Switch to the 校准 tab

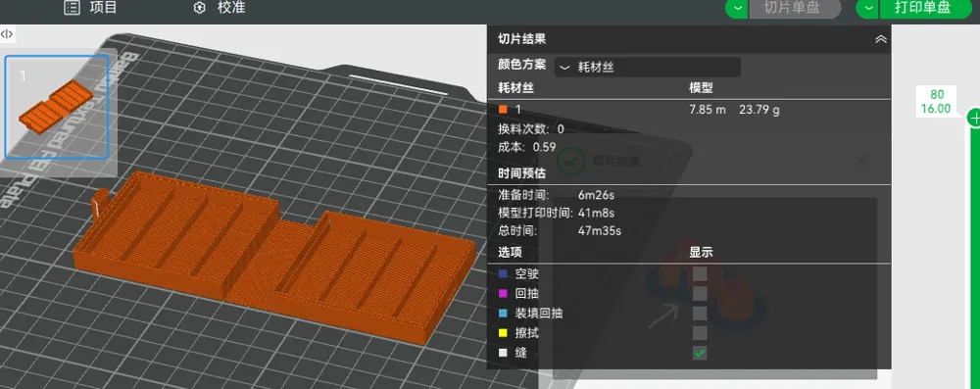(220, 8)
